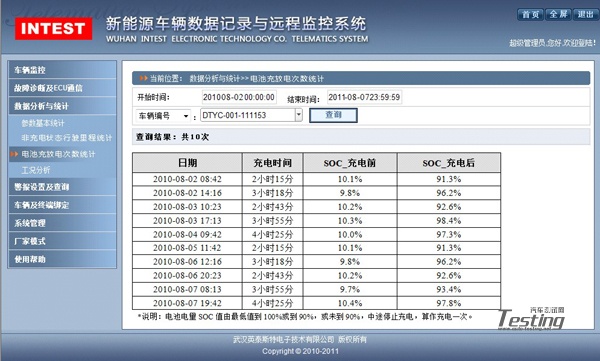Click the 退出 logout button
The image size is (600, 361).
point(585,15)
